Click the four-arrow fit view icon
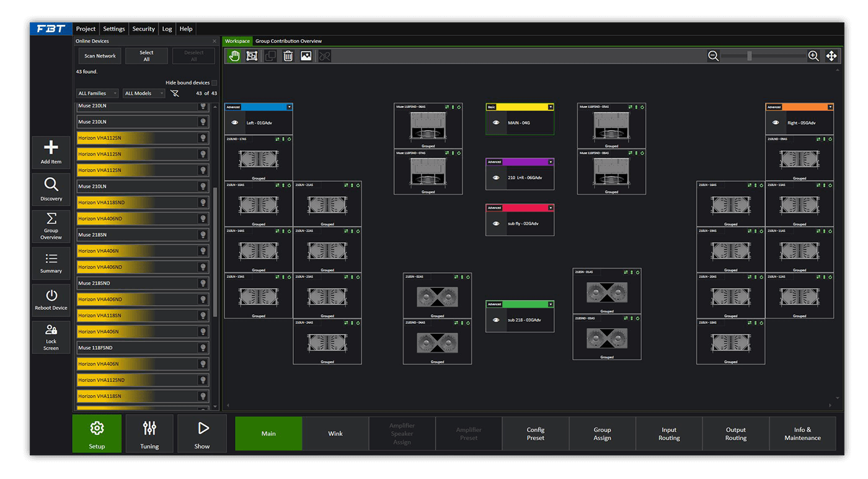868x479 pixels. (x=831, y=56)
